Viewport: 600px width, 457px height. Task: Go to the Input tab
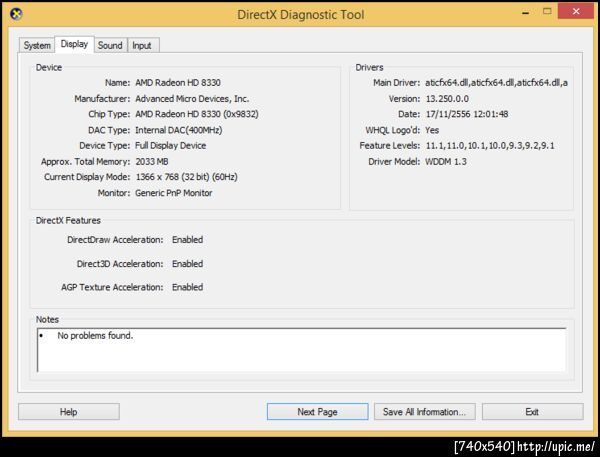tap(142, 45)
